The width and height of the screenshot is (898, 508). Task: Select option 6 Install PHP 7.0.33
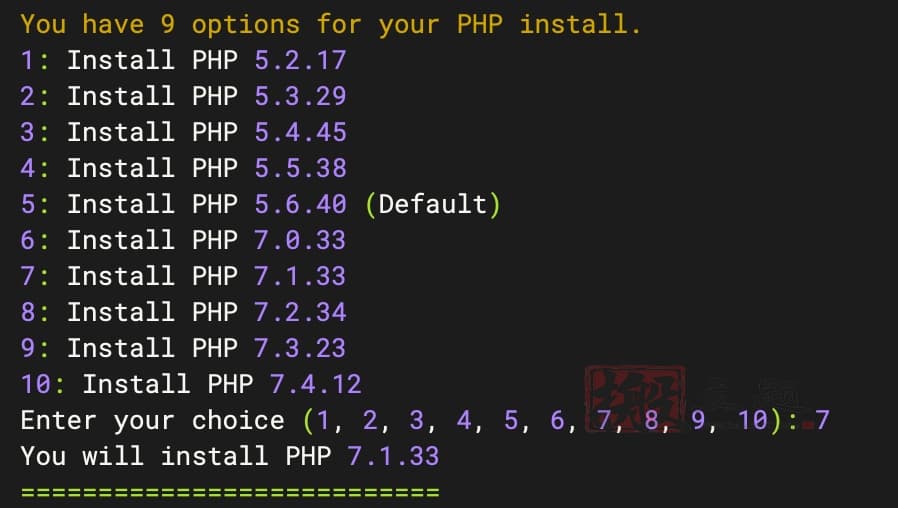coord(183,241)
